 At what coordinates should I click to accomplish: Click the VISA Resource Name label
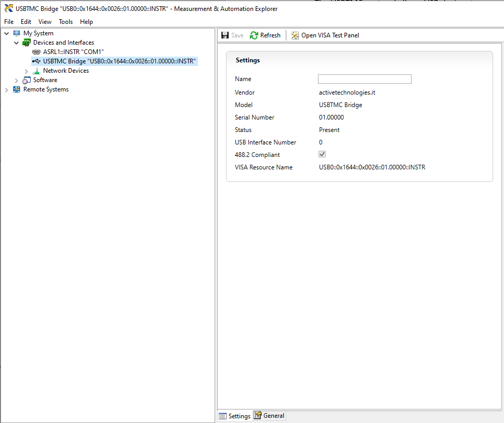tap(263, 167)
